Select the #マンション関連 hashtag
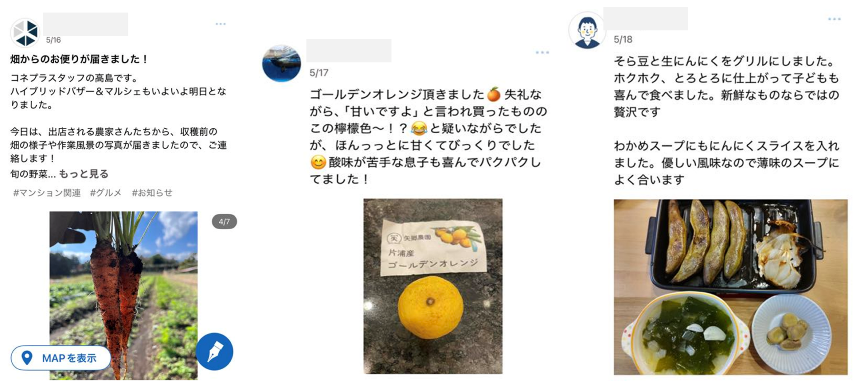This screenshot has height=381, width=868. tap(47, 193)
